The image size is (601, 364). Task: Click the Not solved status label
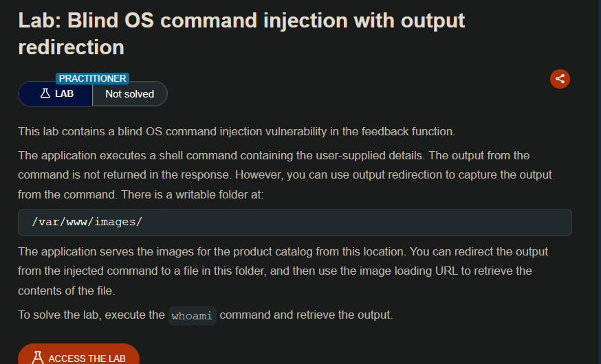(129, 94)
